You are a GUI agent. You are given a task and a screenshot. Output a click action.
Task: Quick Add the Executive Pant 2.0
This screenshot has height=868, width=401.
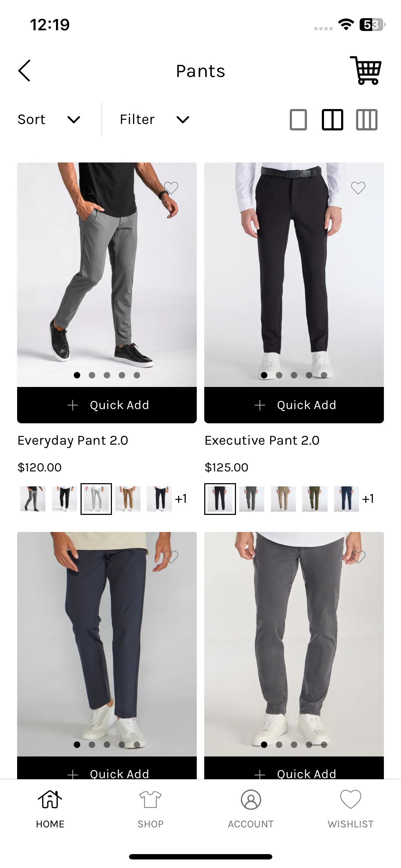[294, 405]
